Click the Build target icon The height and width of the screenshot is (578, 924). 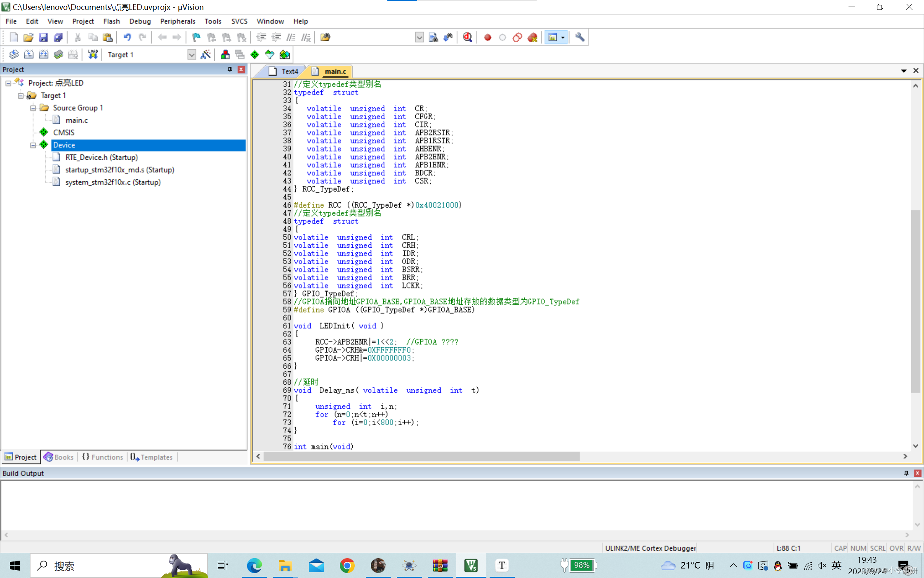coord(28,54)
